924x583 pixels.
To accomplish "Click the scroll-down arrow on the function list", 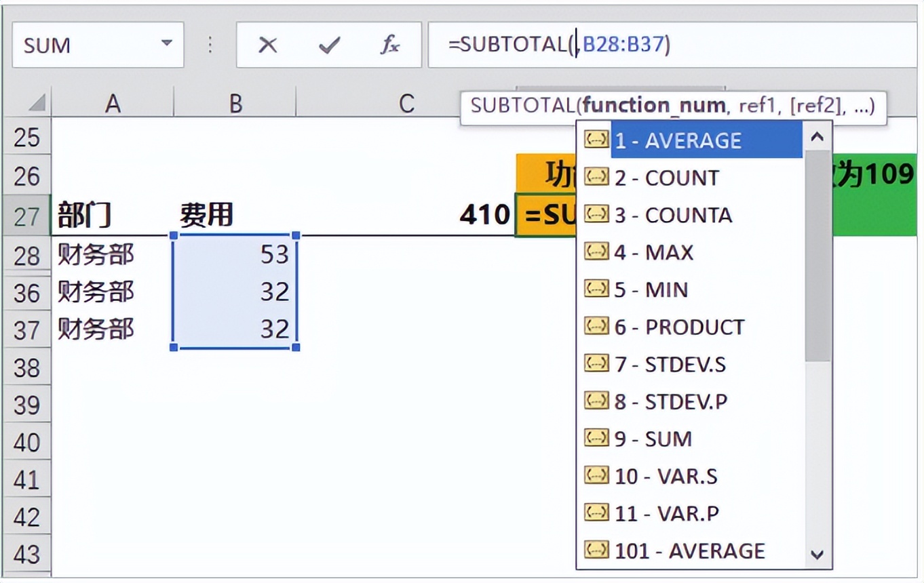I will (817, 555).
